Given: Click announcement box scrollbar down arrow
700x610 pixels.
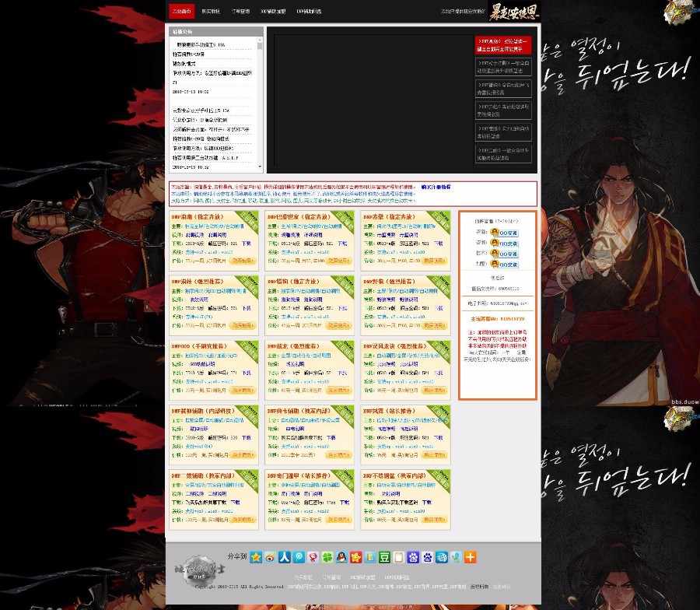Looking at the screenshot, I should (260, 167).
